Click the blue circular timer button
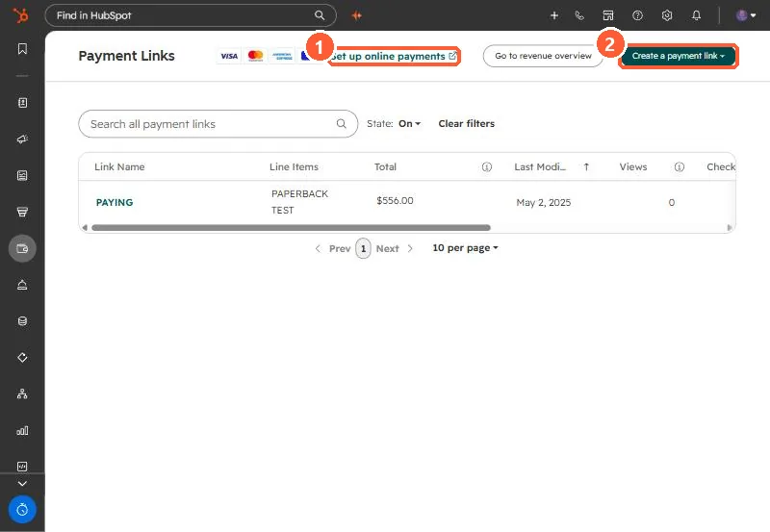770x532 pixels. (x=22, y=510)
